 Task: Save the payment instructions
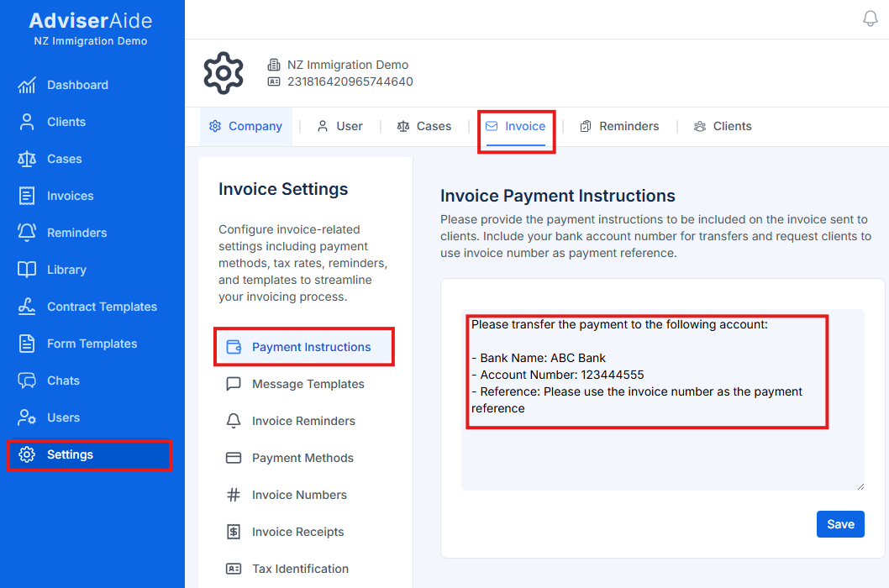(x=840, y=523)
